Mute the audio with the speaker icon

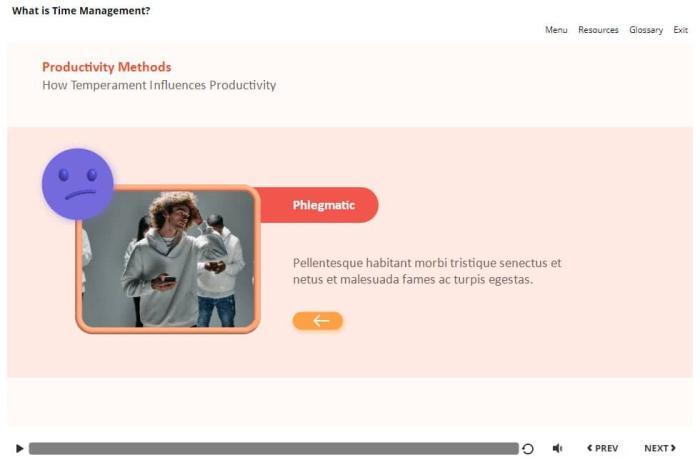pyautogui.click(x=558, y=448)
